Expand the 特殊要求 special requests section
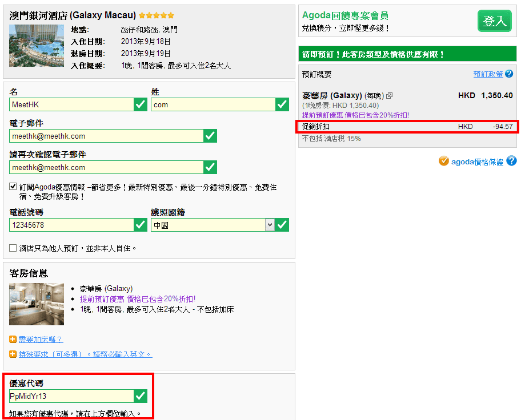 click(85, 354)
